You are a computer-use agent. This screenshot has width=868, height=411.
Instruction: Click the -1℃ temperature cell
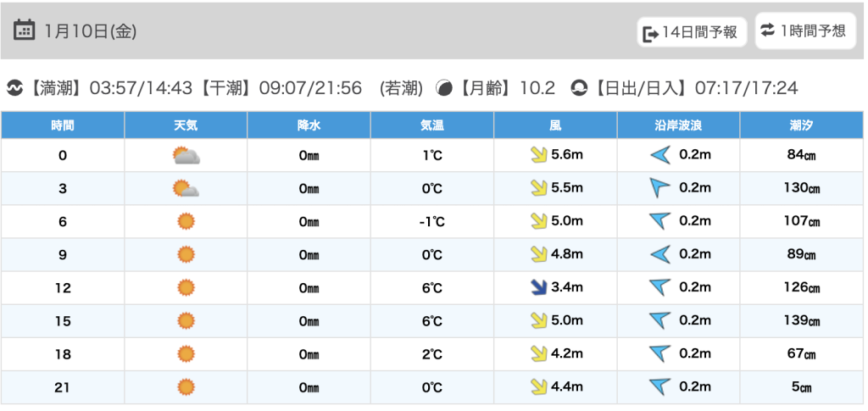(x=432, y=222)
